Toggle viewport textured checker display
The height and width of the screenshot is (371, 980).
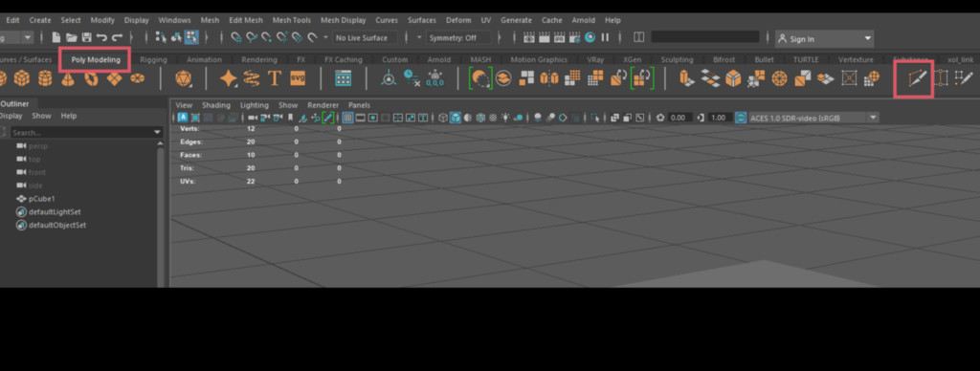click(493, 118)
